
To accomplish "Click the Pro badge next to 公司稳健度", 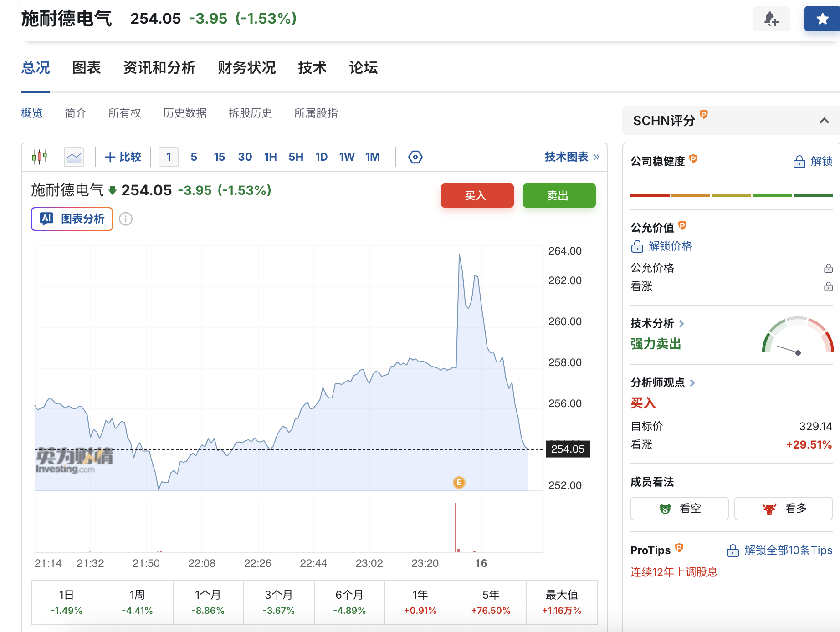I will 693,159.
